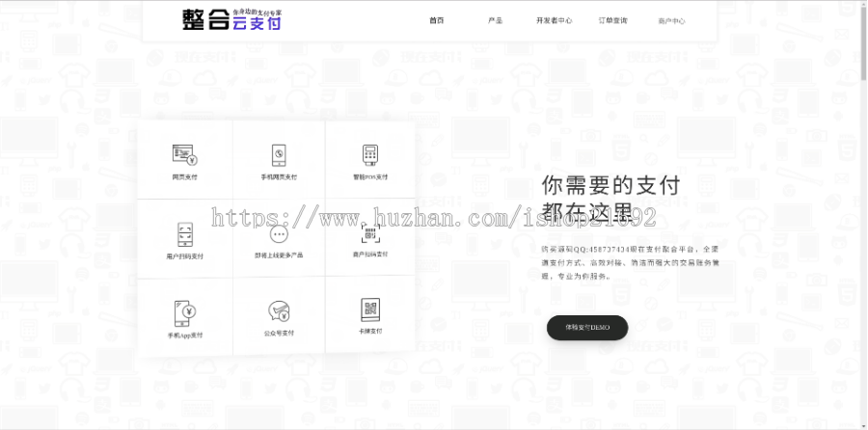Image resolution: width=868 pixels, height=430 pixels.
Task: Click the 用户扫码支付 label
Action: pos(185,256)
